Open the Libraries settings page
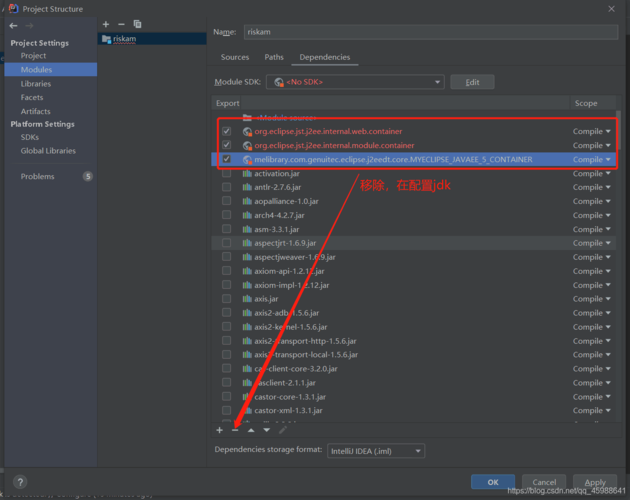This screenshot has width=630, height=500. pos(36,84)
